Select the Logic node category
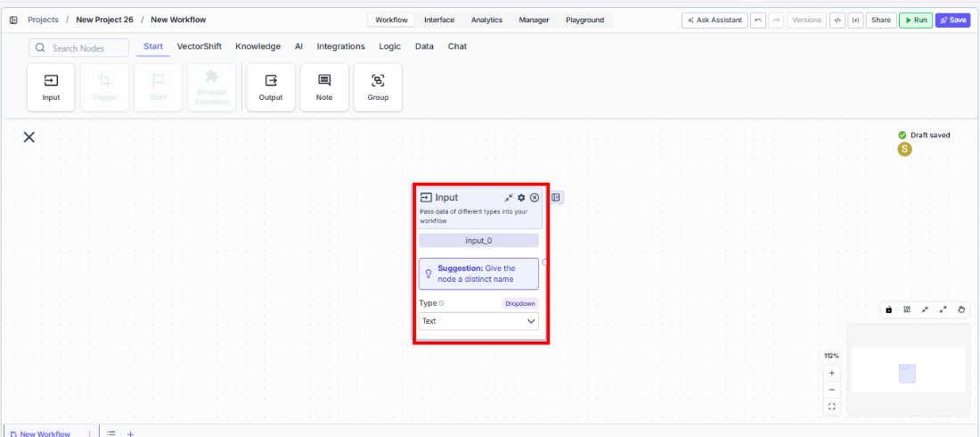The height and width of the screenshot is (437, 980). tap(390, 46)
